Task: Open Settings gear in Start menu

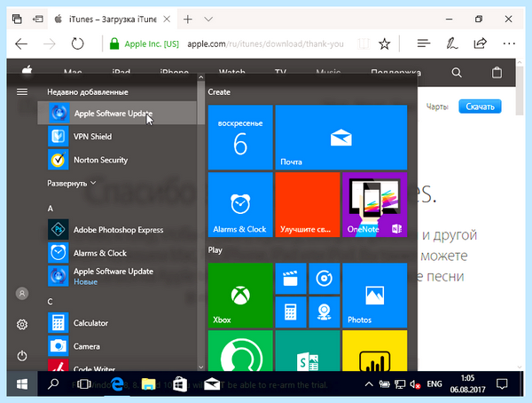Action: click(x=22, y=325)
